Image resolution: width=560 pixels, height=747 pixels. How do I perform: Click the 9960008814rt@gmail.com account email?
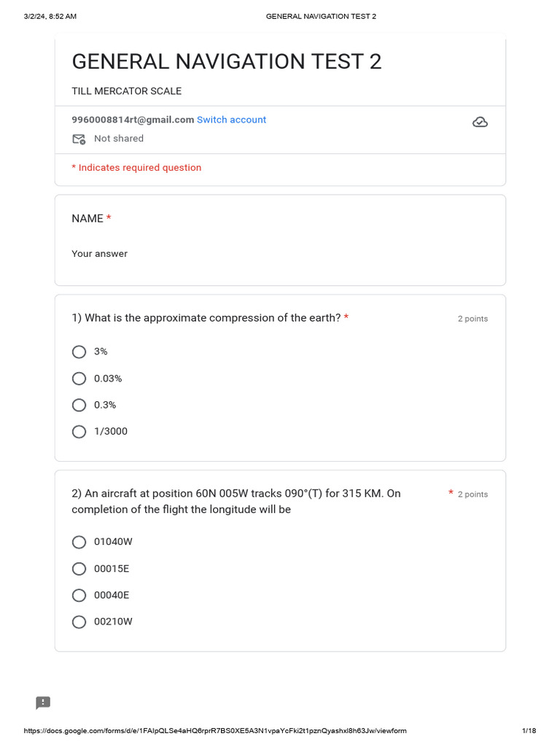(133, 120)
